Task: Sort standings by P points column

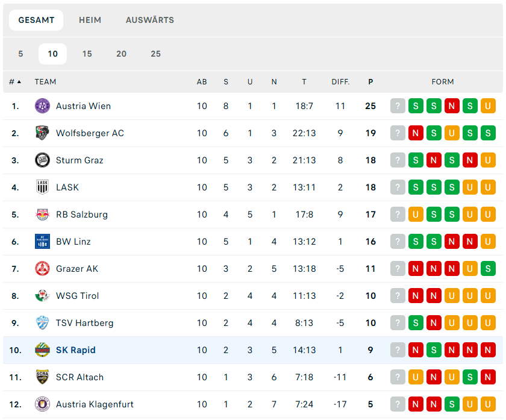Action: (370, 82)
